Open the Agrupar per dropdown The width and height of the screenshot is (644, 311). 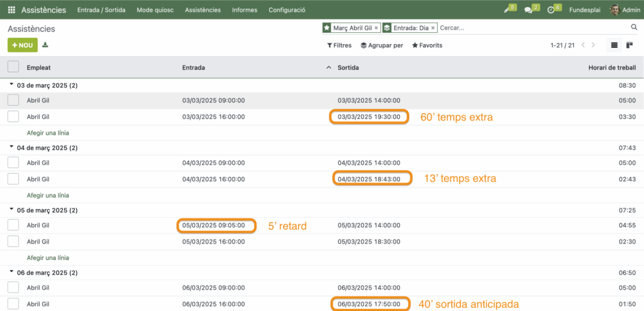(382, 45)
